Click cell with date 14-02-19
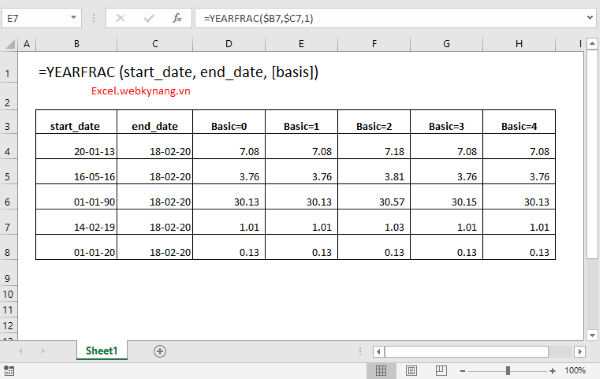600x379 pixels. click(76, 222)
